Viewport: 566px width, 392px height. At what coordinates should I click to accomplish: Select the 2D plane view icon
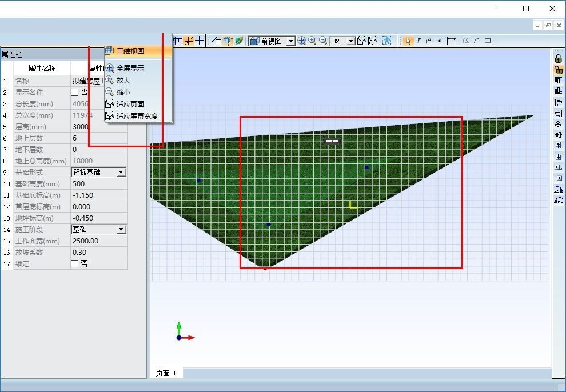[x=217, y=41]
